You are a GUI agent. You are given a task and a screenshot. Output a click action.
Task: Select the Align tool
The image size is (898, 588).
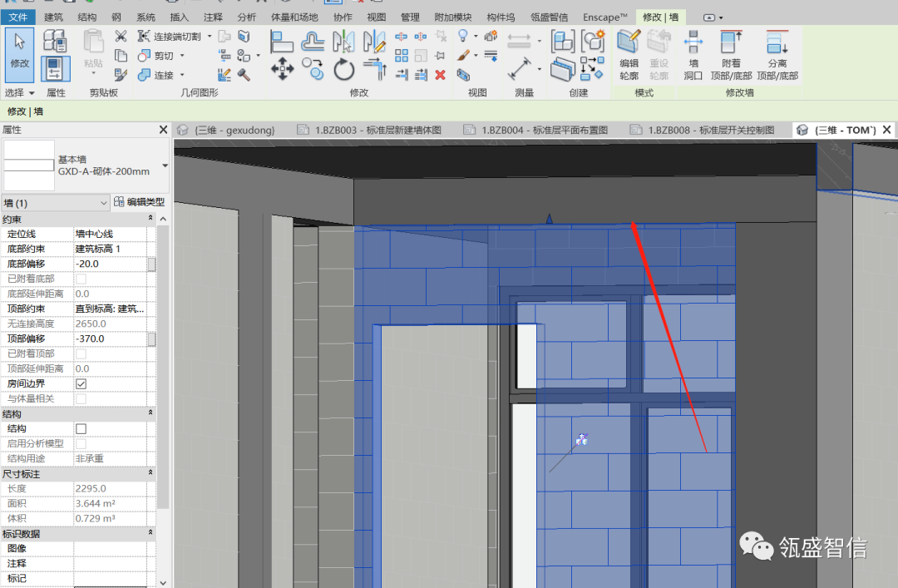click(281, 42)
